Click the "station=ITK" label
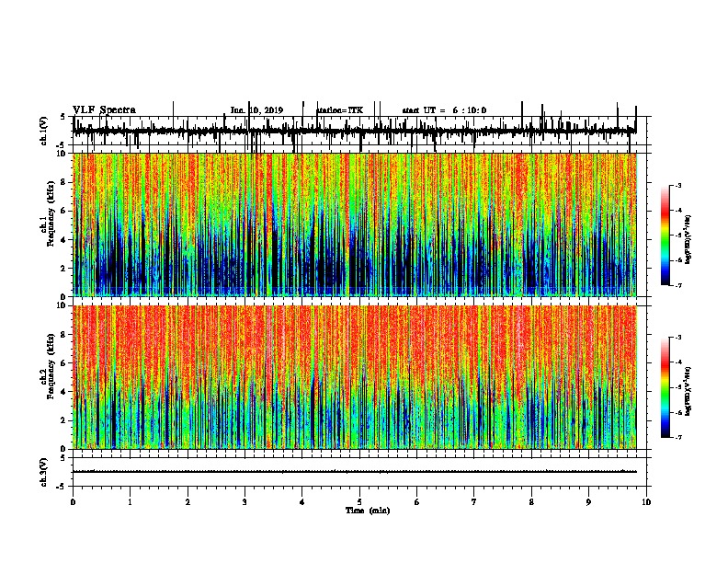Image resolution: width=728 pixels, height=563 pixels. [x=340, y=110]
